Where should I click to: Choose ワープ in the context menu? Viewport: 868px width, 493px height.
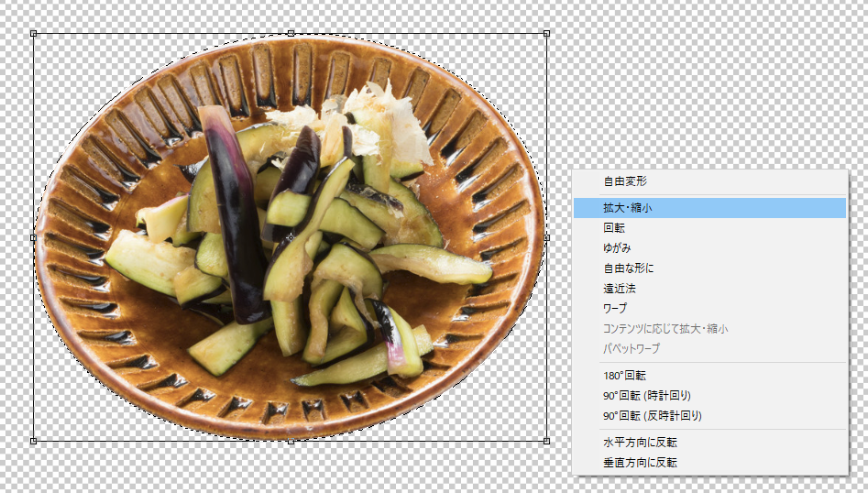[x=709, y=308]
